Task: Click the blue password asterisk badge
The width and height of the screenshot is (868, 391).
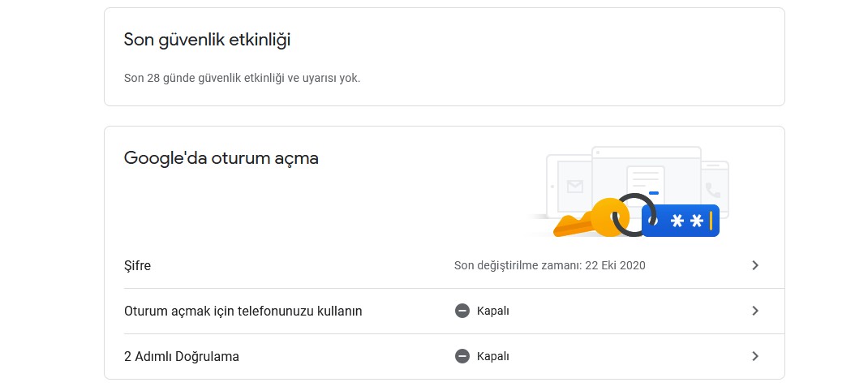Action: tap(680, 220)
